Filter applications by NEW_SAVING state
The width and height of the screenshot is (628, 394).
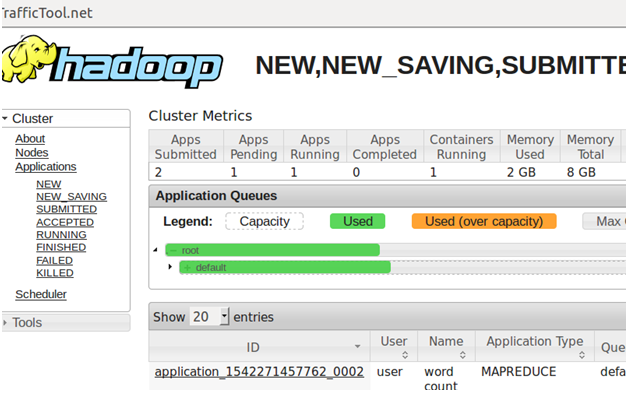[71, 197]
